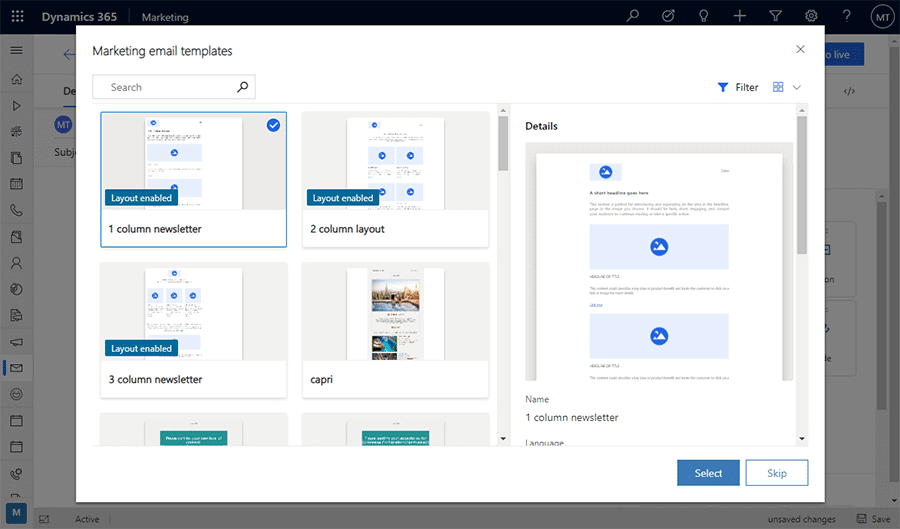Click the search magnifier in the top bar

(632, 17)
